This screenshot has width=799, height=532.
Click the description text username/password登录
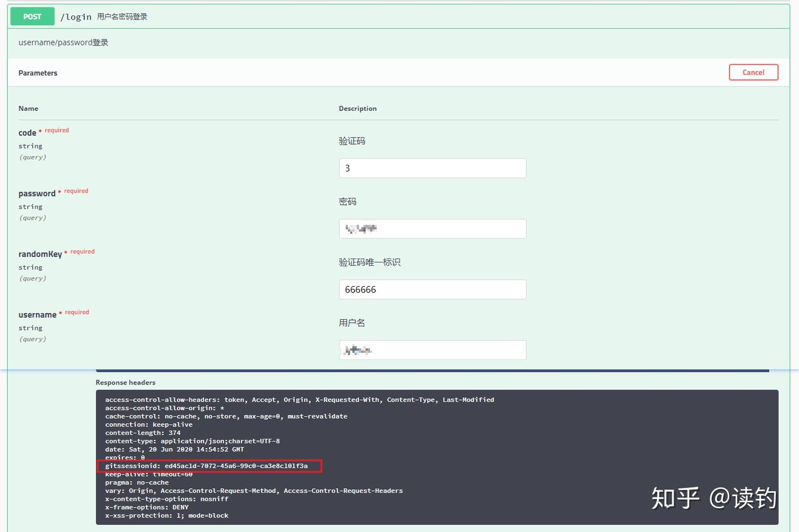[63, 42]
